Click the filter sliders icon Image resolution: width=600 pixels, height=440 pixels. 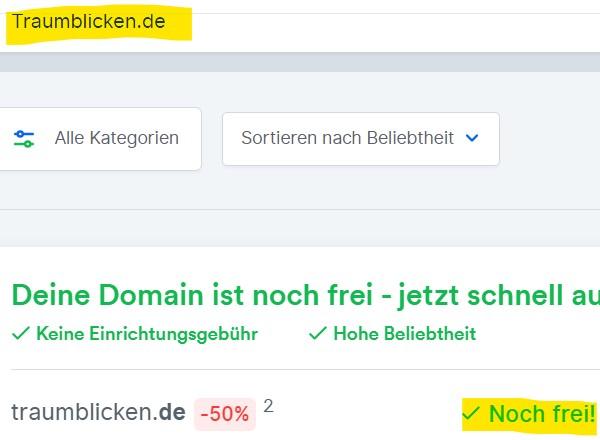tap(24, 139)
